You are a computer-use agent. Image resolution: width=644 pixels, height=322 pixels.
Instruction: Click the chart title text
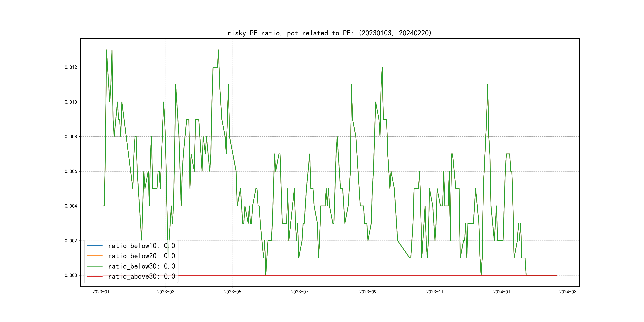[330, 33]
